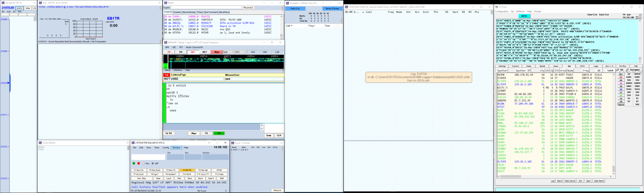Click the CQ button in Bandmap window
Image resolution: width=644 pixels, height=193 pixels.
34,9
